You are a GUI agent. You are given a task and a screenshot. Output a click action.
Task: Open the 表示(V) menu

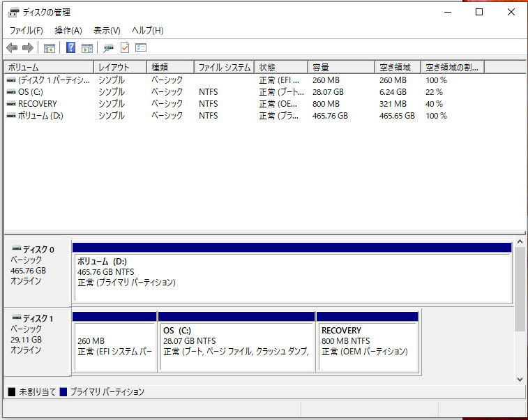click(107, 31)
